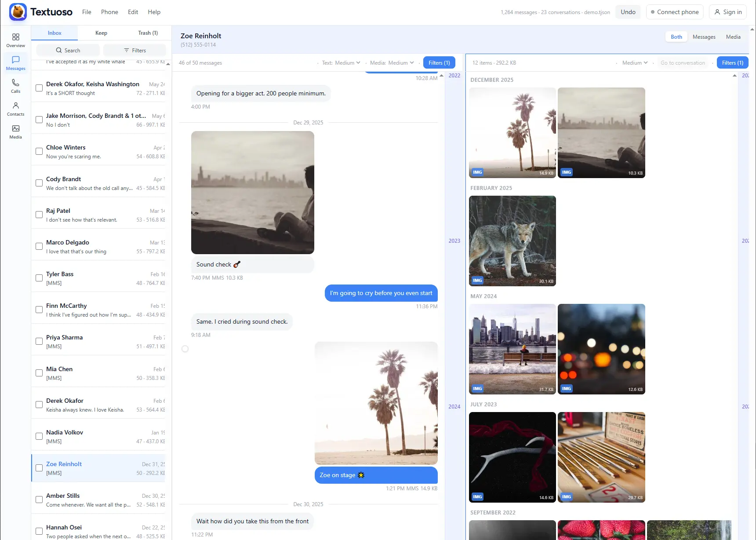Jump to 2024 on messages timeline
This screenshot has height=540, width=756.
454,407
